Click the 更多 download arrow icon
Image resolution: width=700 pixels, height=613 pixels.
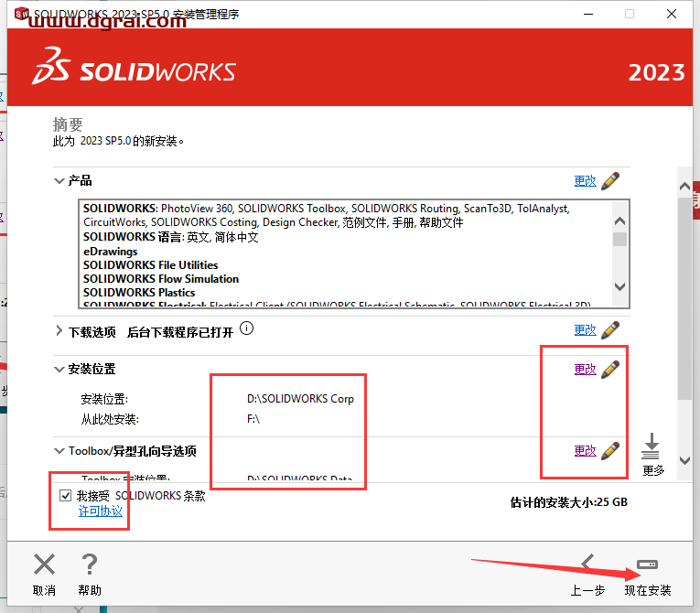pyautogui.click(x=652, y=448)
